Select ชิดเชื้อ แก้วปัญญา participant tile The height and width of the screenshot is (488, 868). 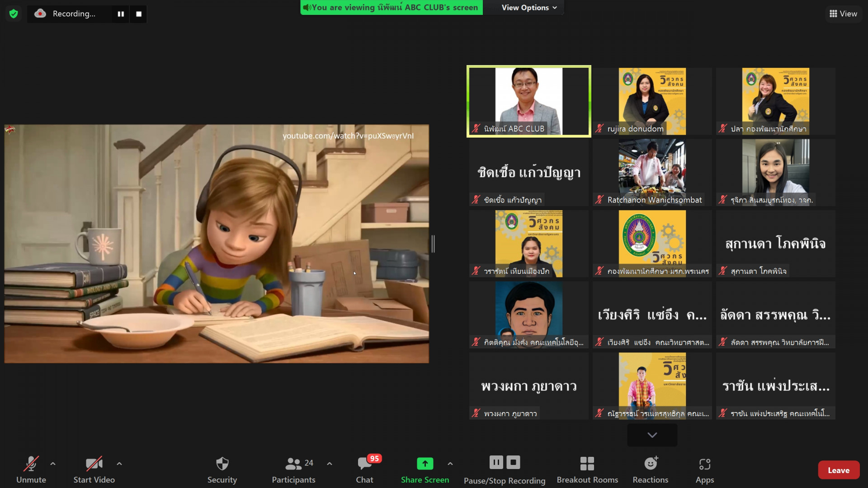pos(529,172)
